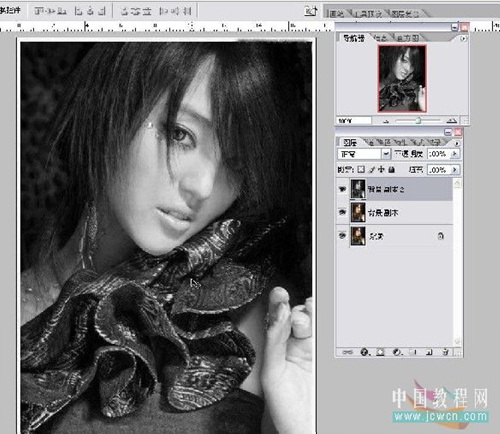Click the new adjustment layer icon

click(397, 352)
